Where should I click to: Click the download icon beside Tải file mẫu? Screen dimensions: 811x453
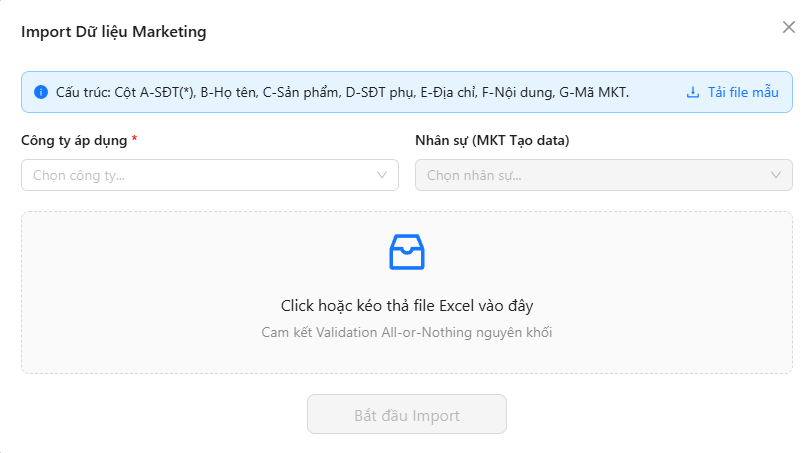(693, 92)
